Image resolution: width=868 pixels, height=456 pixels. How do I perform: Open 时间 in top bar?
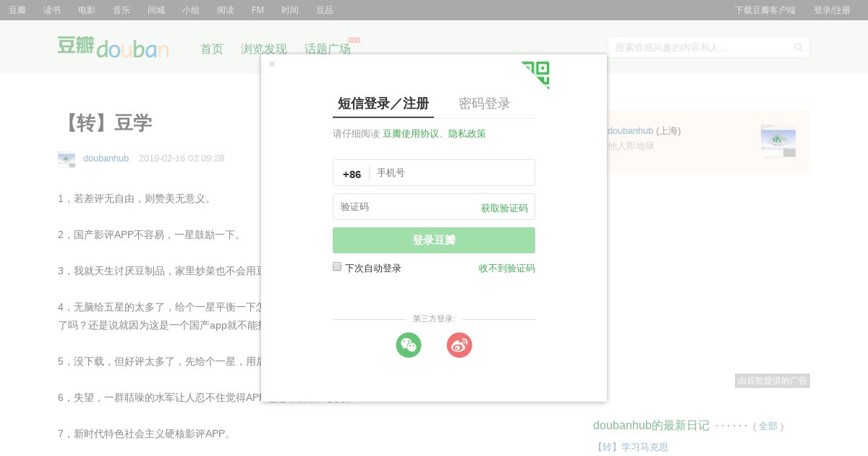290,10
